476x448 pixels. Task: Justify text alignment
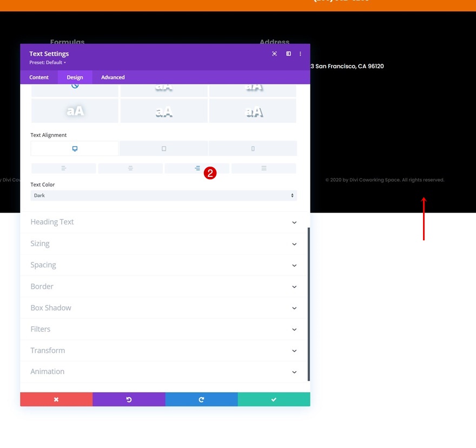[264, 168]
